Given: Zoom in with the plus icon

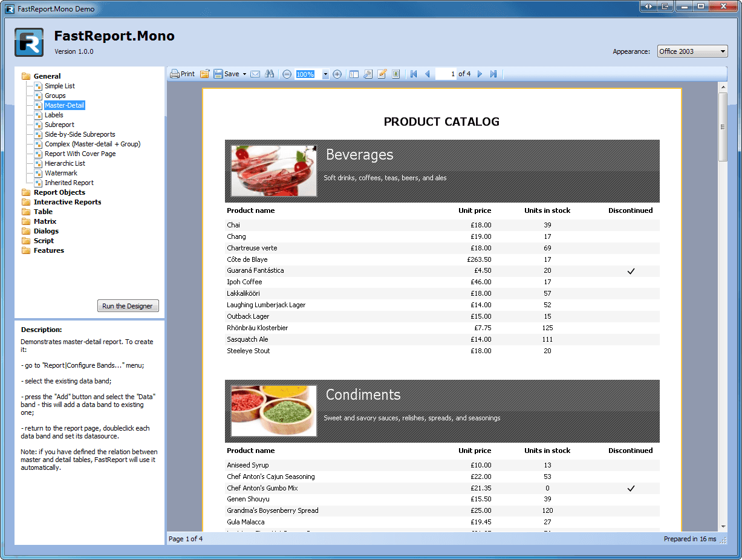Looking at the screenshot, I should pyautogui.click(x=337, y=74).
